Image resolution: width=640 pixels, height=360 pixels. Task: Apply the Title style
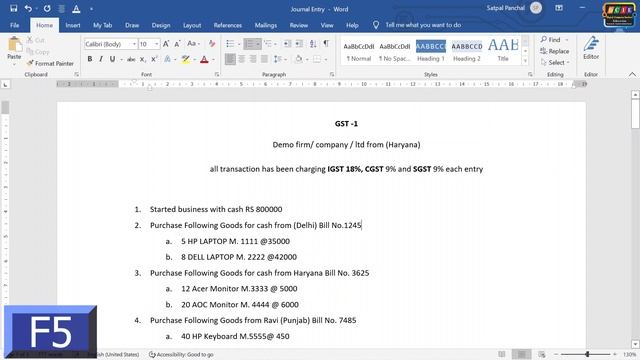pyautogui.click(x=503, y=51)
